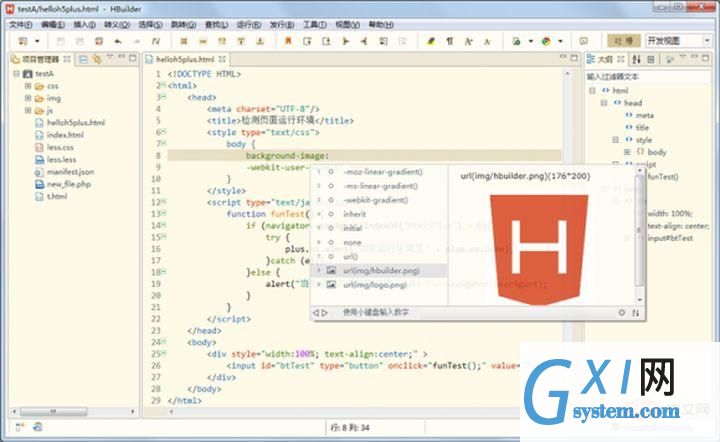Increase font size with the A+ icon
The height and width of the screenshot is (442, 720).
click(x=468, y=41)
